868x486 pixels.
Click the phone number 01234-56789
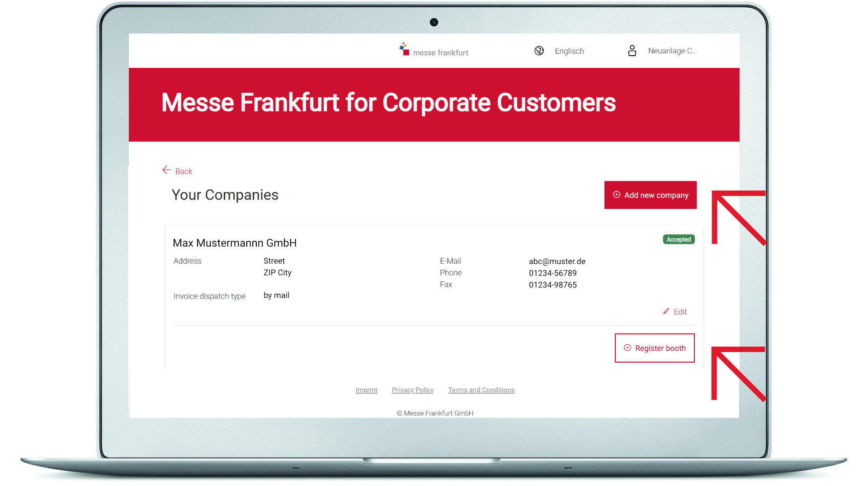(x=552, y=273)
